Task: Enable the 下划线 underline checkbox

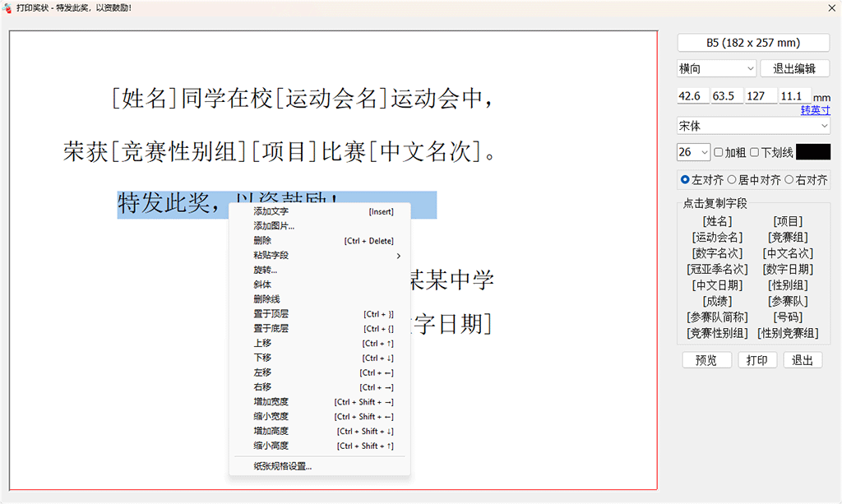Action: [x=755, y=152]
